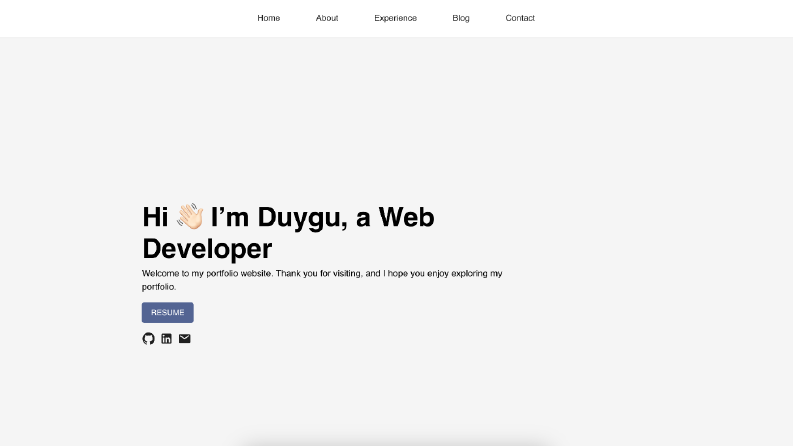Screen dimensions: 793x446
Task: Click the "Welcome to my portfolio website" paragraph
Action: click(322, 280)
